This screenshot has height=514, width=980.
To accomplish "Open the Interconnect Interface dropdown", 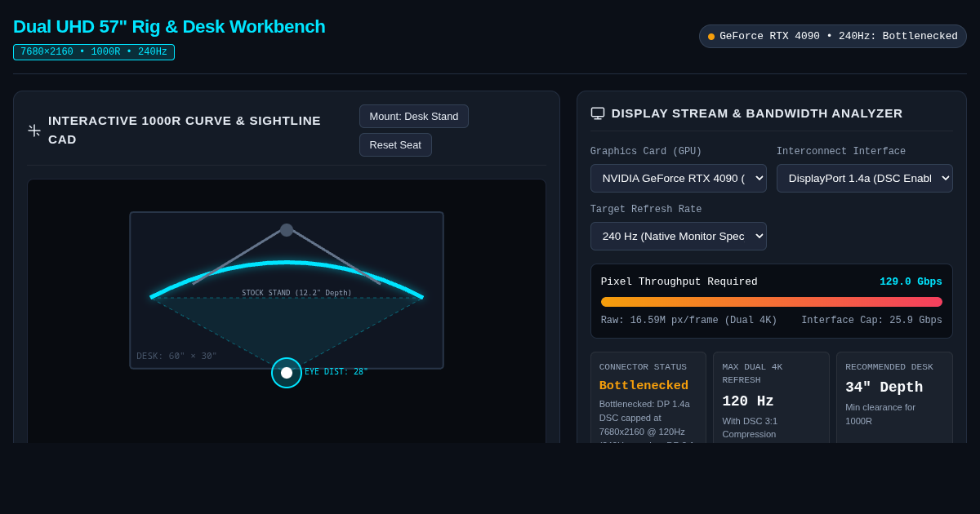I will point(865,179).
